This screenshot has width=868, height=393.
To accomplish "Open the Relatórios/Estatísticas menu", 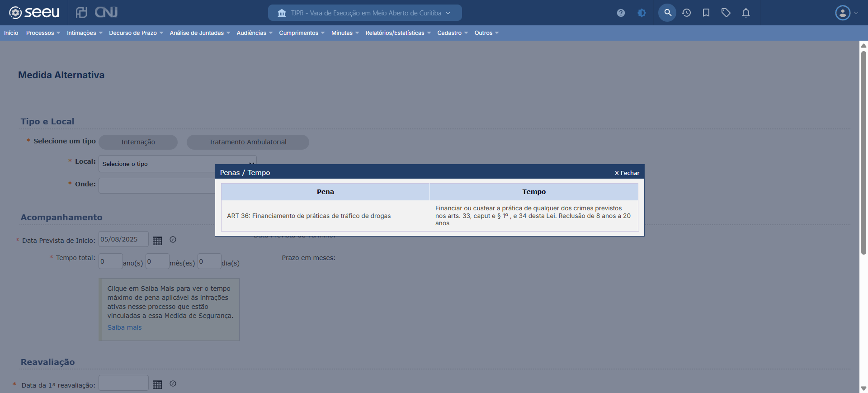I will (398, 33).
